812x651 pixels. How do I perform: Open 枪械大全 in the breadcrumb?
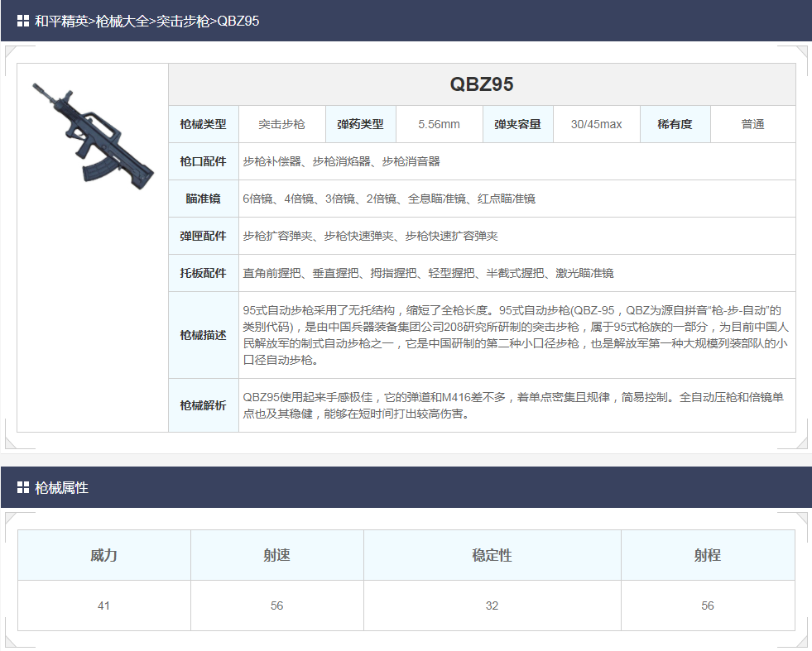pyautogui.click(x=123, y=22)
